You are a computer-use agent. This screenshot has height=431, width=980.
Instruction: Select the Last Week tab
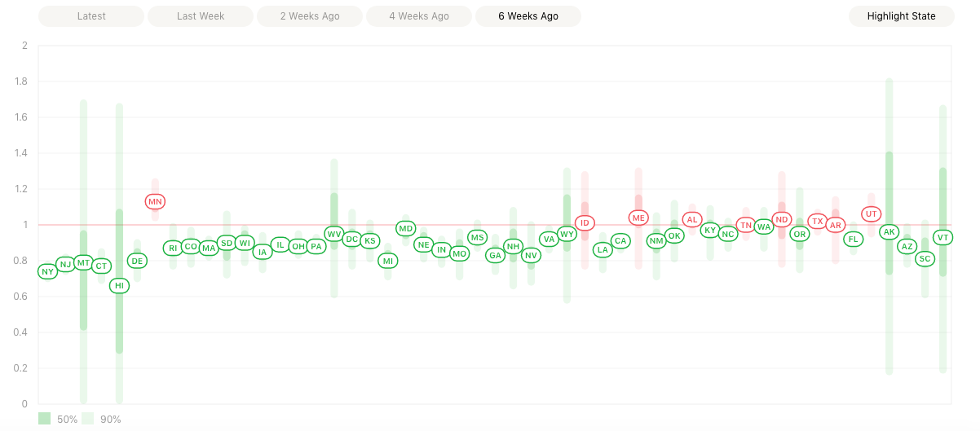tap(201, 16)
